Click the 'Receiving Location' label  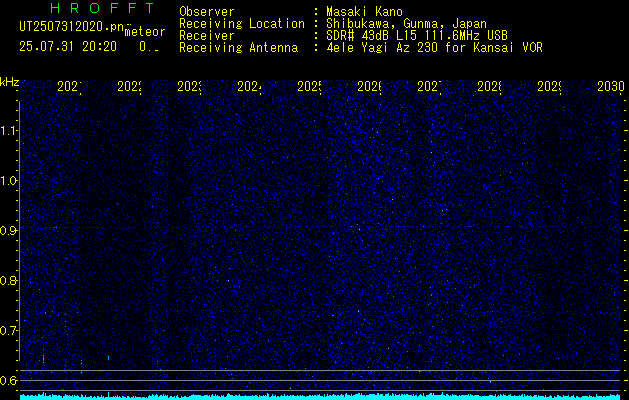242,24
